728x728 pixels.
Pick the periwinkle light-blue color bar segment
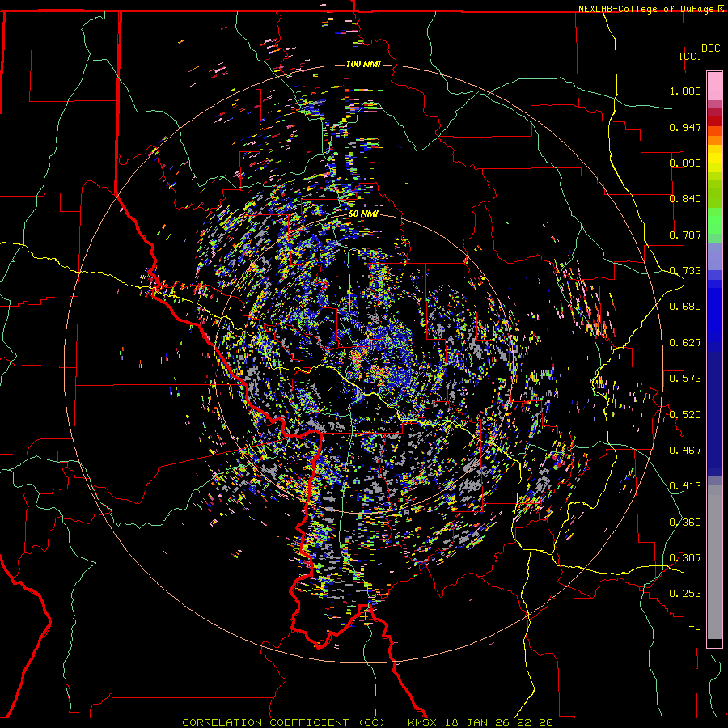pos(714,256)
